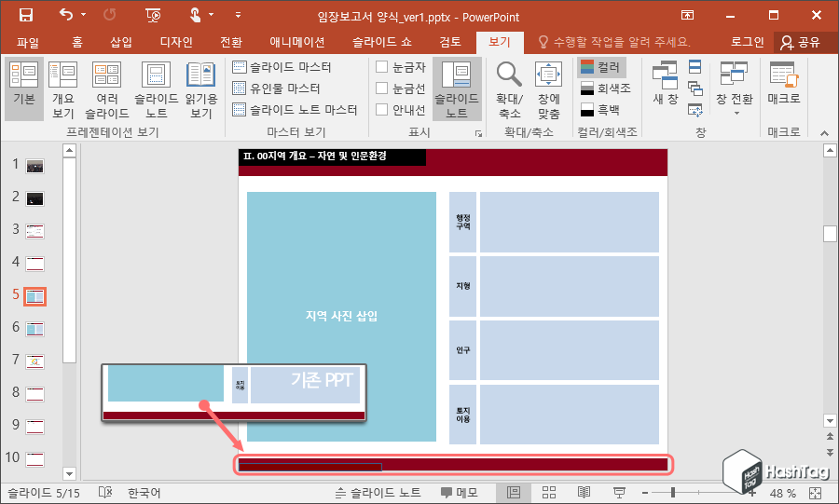The image size is (839, 504).
Task: Click thumbnail pane scroll-down arrow
Action: click(x=70, y=473)
